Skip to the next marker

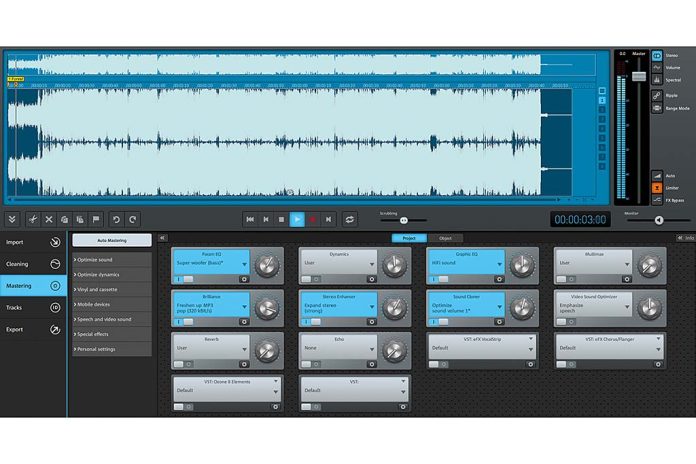pyautogui.click(x=328, y=219)
